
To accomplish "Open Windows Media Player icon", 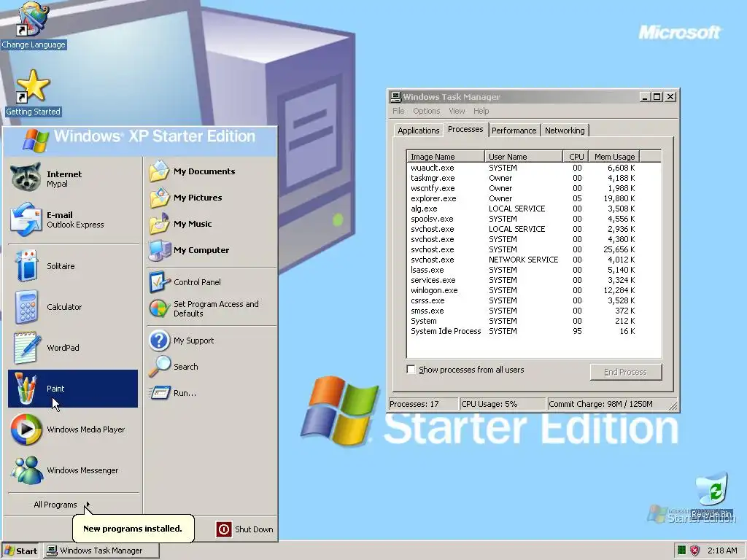I will pyautogui.click(x=26, y=429).
